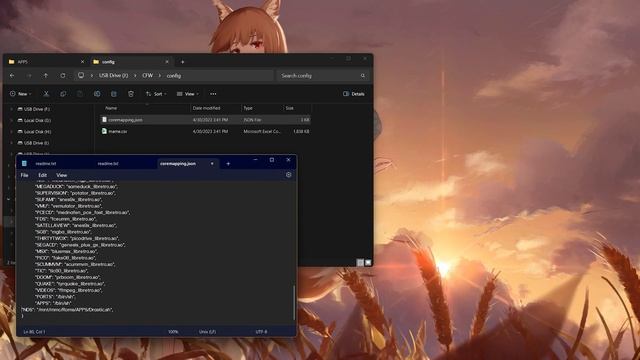Add a new tab in File Explorer
The height and width of the screenshot is (360, 640).
[x=182, y=62]
